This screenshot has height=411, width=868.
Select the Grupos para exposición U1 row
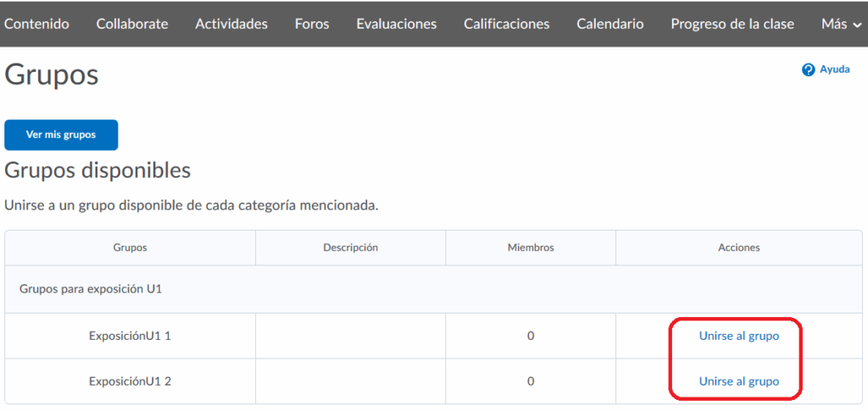(x=91, y=289)
